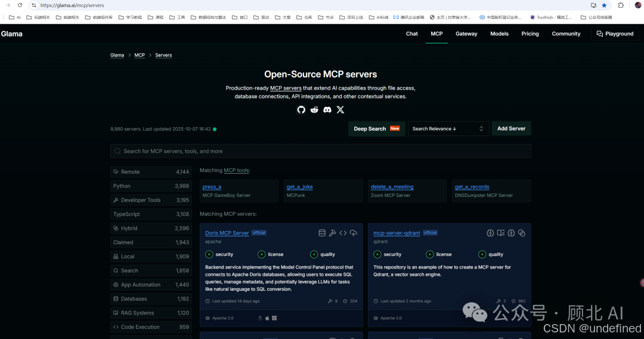Click the Deep Search button
Image resolution: width=644 pixels, height=339 pixels.
[x=377, y=128]
